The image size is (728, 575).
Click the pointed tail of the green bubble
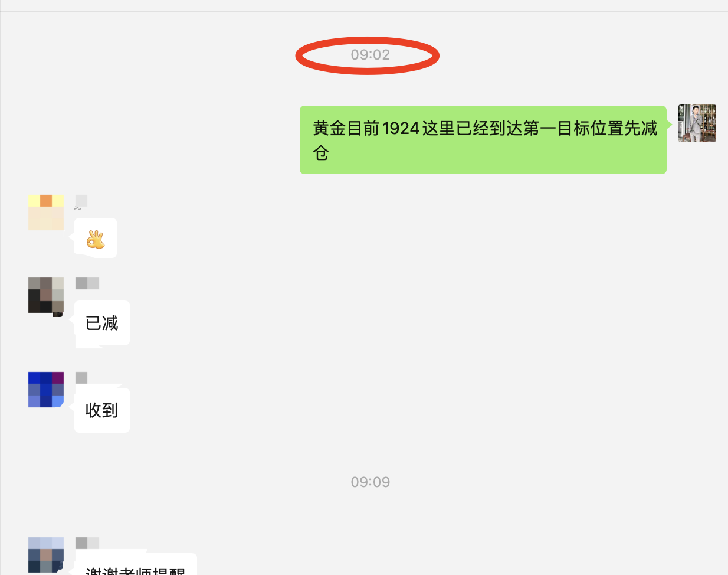click(x=670, y=124)
